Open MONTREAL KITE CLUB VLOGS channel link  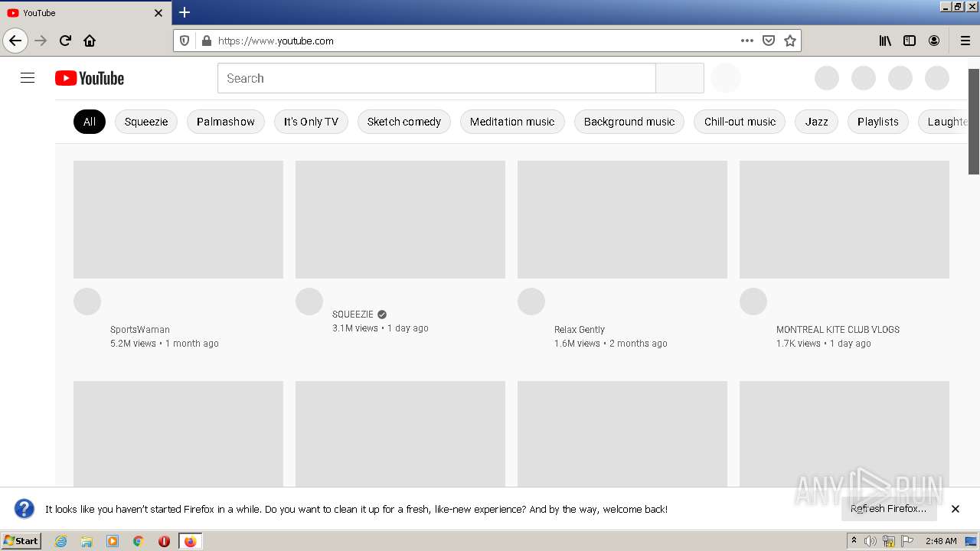coord(838,330)
